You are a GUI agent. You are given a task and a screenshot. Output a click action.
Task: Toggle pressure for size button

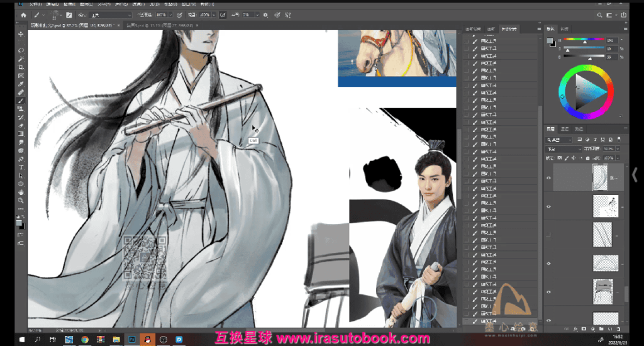coord(277,15)
